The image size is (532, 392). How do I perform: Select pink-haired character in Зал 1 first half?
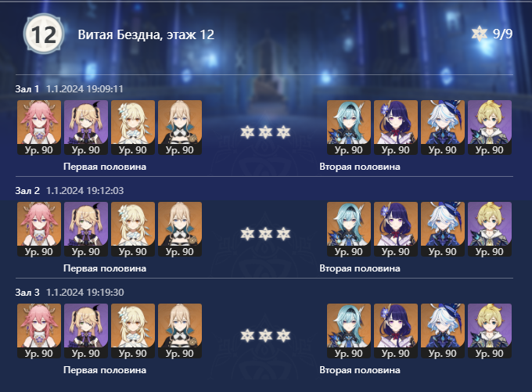[x=39, y=128]
